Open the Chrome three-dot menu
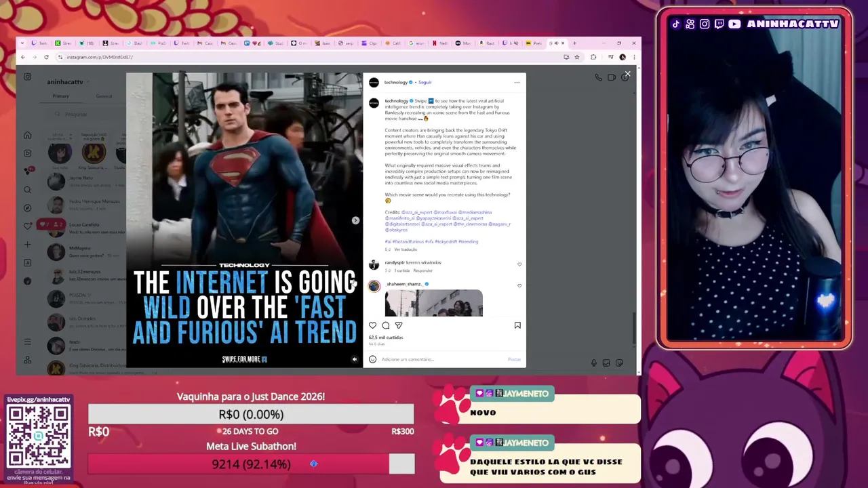Image resolution: width=868 pixels, height=488 pixels. click(635, 57)
